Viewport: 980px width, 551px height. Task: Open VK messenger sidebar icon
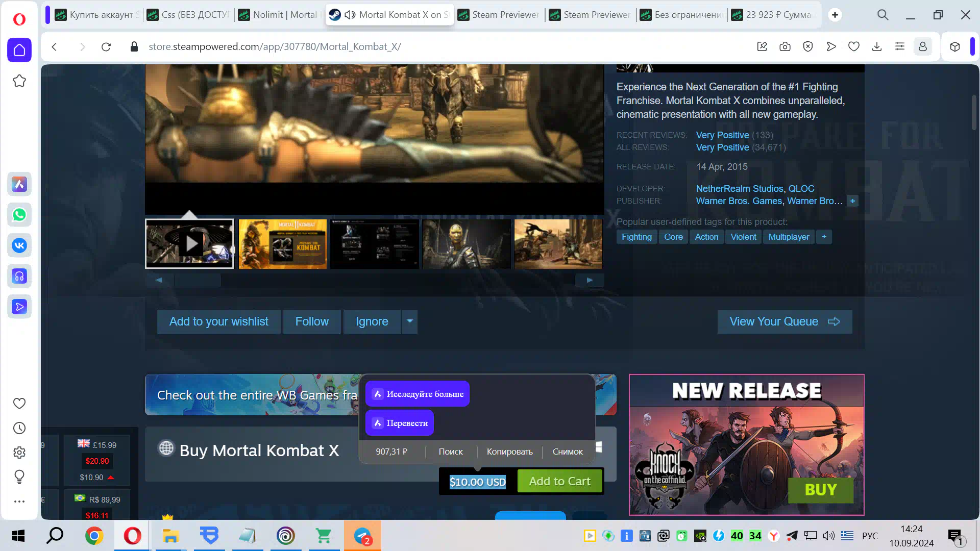(19, 245)
